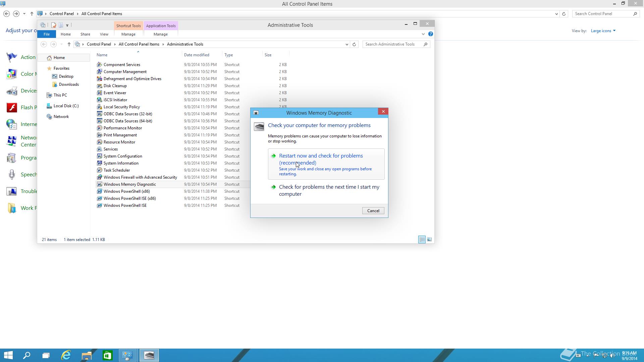Image resolution: width=644 pixels, height=362 pixels.
Task: Cancel the Windows Memory Diagnostic dialog
Action: 373,211
